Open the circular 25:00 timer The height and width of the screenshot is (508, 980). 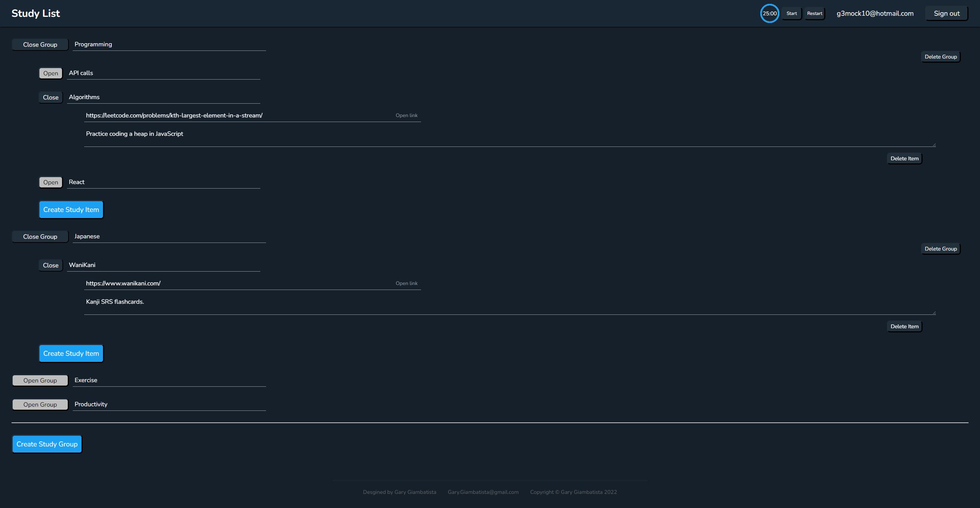769,12
